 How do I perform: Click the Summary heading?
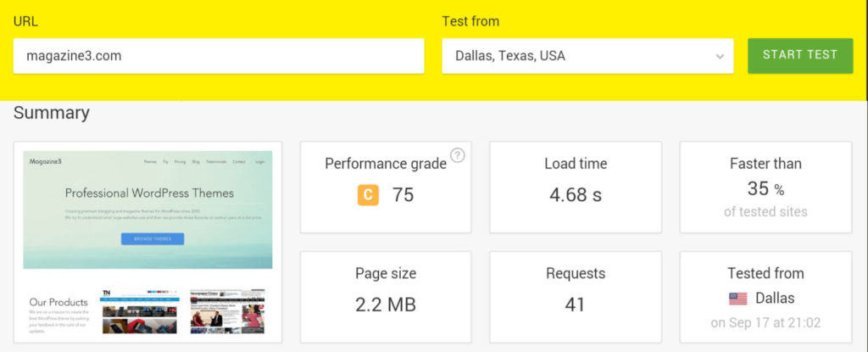click(x=52, y=113)
